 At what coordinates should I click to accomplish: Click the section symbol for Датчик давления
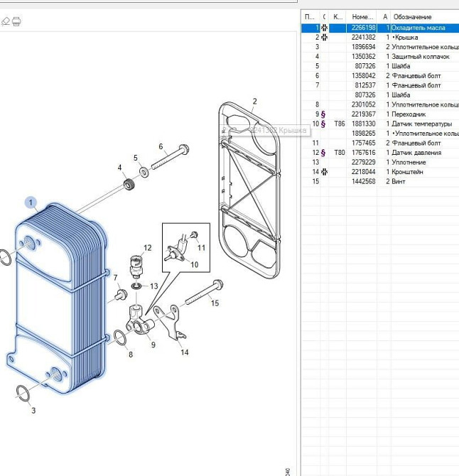pos(323,153)
